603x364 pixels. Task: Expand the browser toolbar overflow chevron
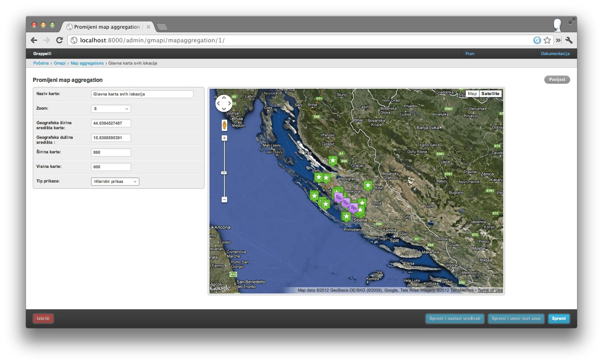pos(558,40)
